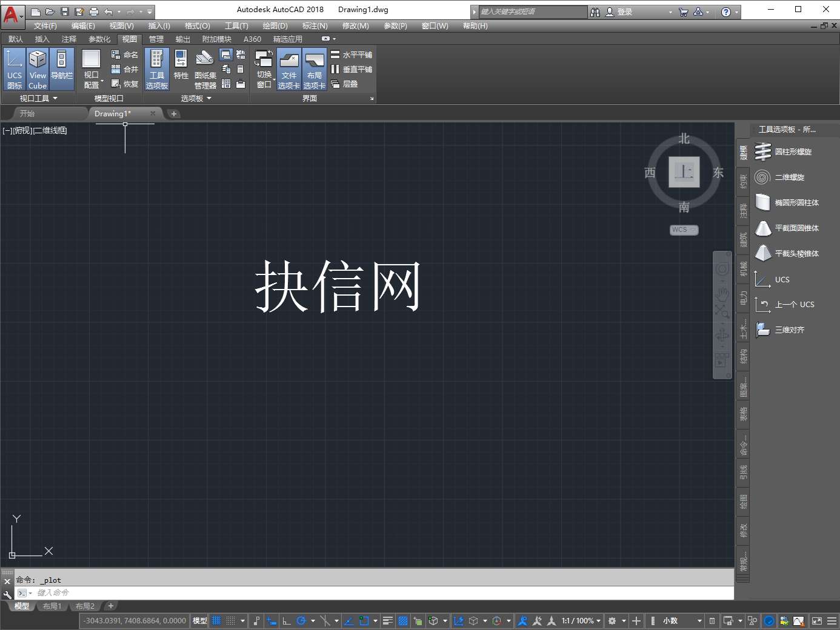Toggle the ViewCube display button
Screen dimensions: 840x630
tap(38, 70)
